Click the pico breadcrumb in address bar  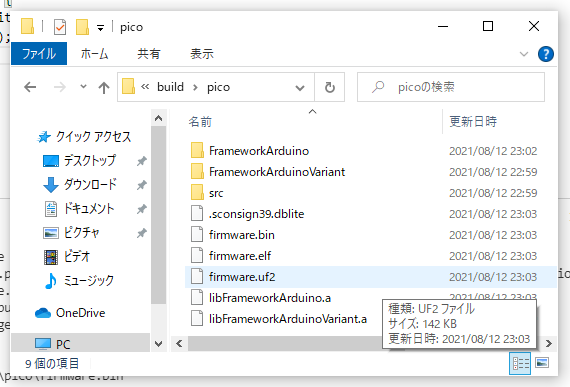pos(218,87)
